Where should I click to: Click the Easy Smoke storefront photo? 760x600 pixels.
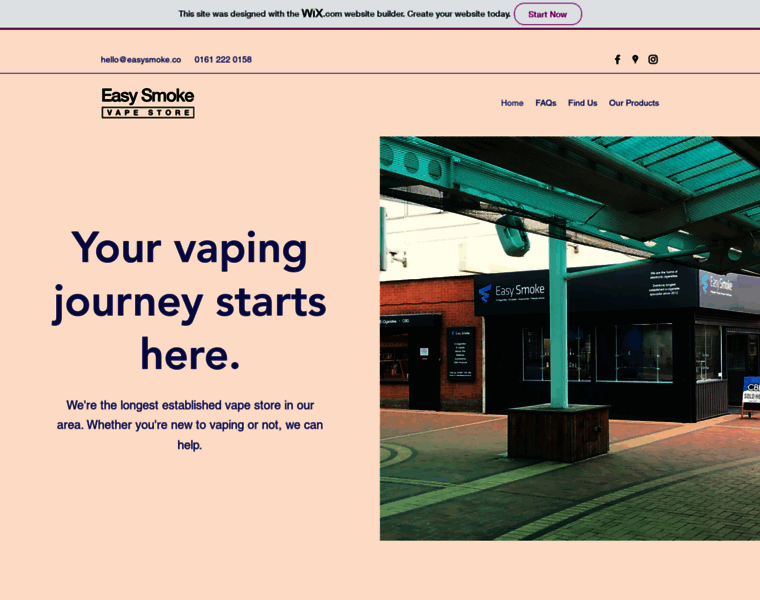[x=570, y=338]
